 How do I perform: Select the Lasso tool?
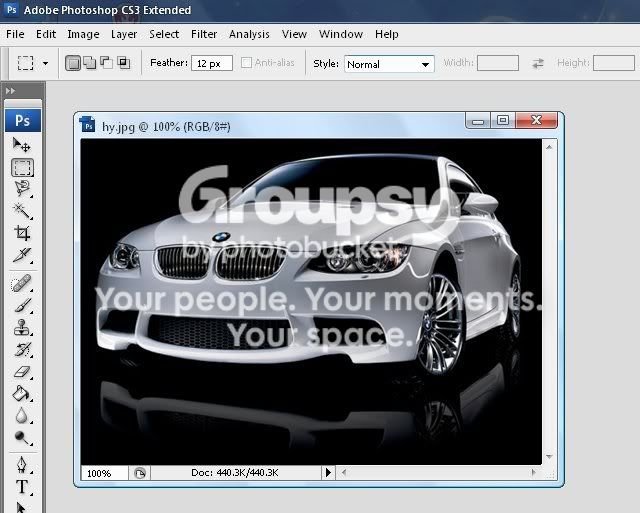[x=22, y=189]
